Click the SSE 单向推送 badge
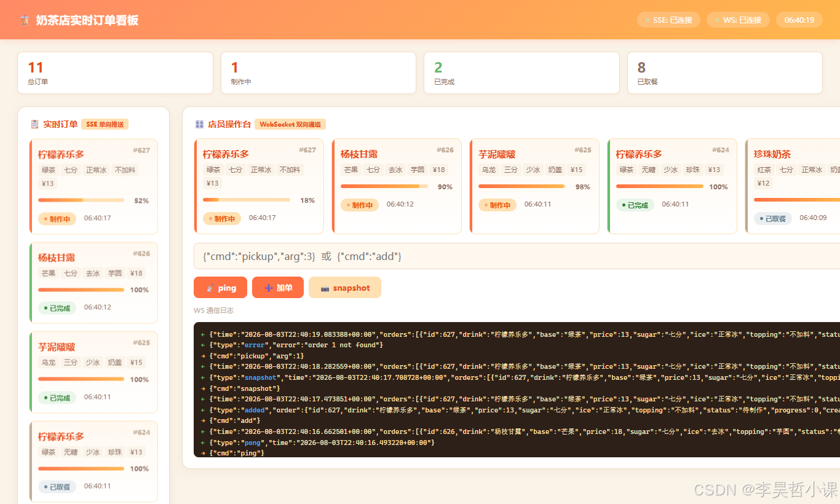840x504 pixels. (105, 124)
